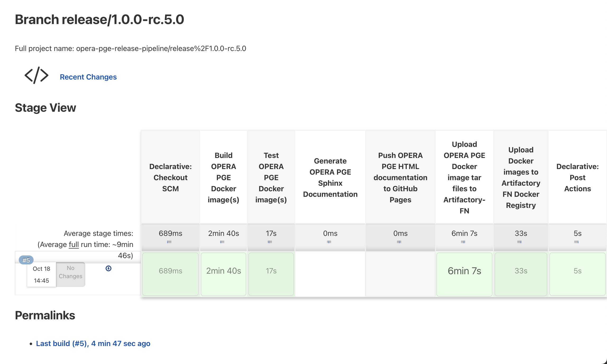Select the Declarative: Checkout SCM column header
Image resolution: width=607 pixels, height=364 pixels.
click(170, 177)
